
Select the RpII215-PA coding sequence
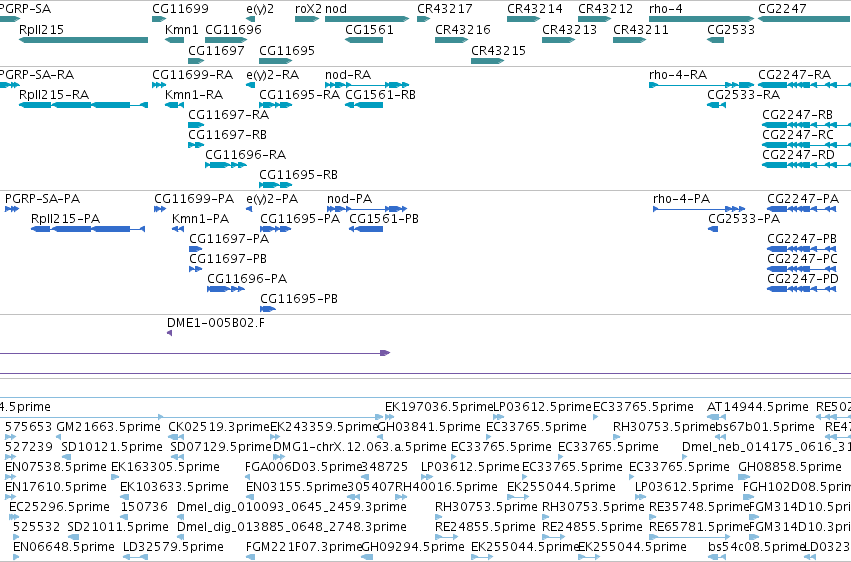pyautogui.click(x=88, y=229)
